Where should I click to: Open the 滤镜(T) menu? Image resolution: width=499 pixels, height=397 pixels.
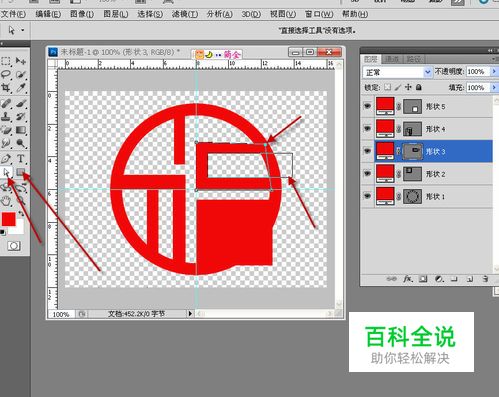[x=185, y=14]
